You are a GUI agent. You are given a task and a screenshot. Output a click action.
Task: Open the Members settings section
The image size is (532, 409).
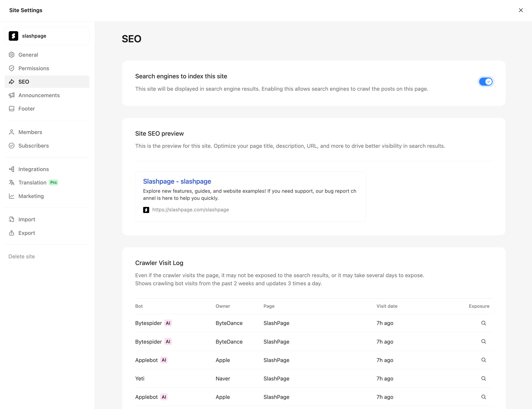tap(30, 132)
